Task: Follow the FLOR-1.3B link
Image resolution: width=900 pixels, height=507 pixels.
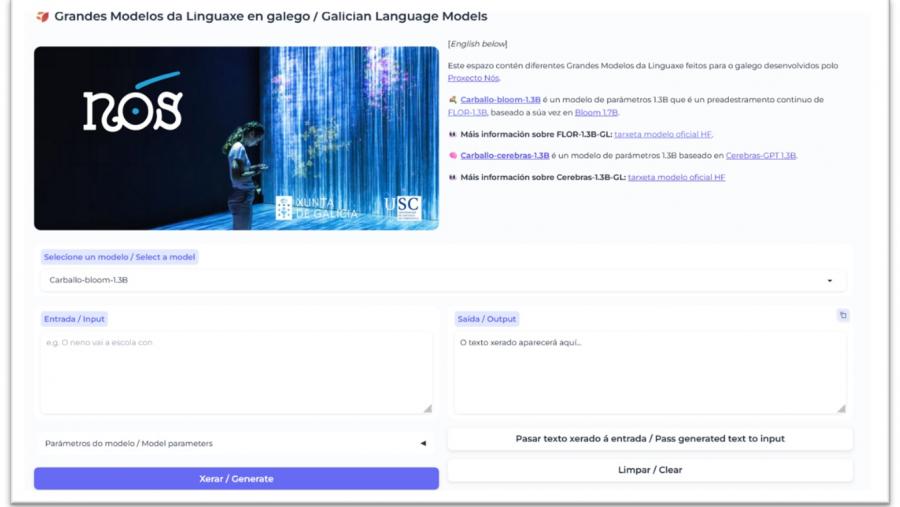Action: coord(467,113)
